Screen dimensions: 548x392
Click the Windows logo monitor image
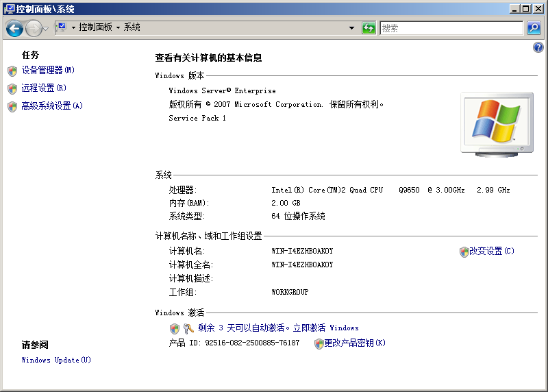(x=497, y=125)
